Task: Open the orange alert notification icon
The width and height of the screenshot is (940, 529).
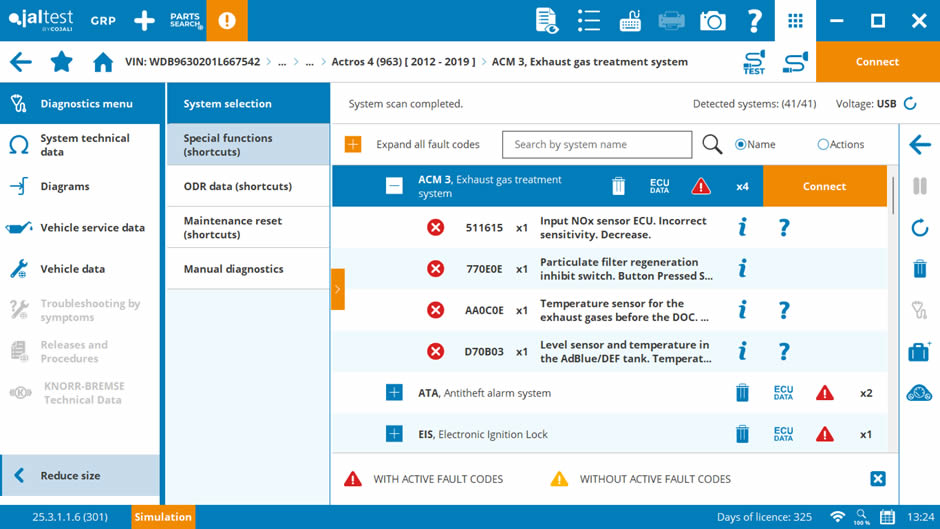Action: coord(227,20)
